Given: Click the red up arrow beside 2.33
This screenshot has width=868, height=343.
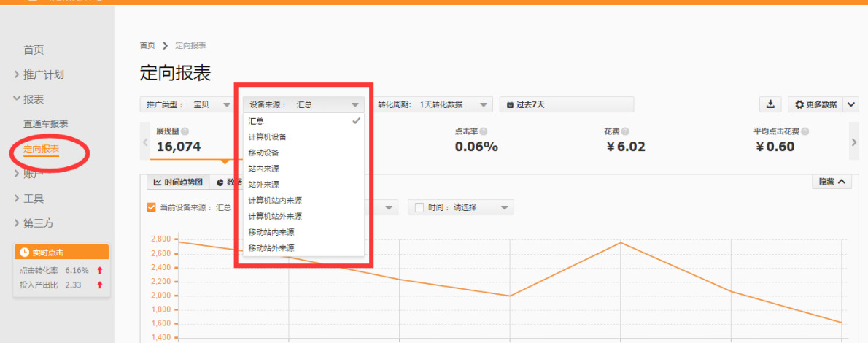Looking at the screenshot, I should [x=100, y=285].
